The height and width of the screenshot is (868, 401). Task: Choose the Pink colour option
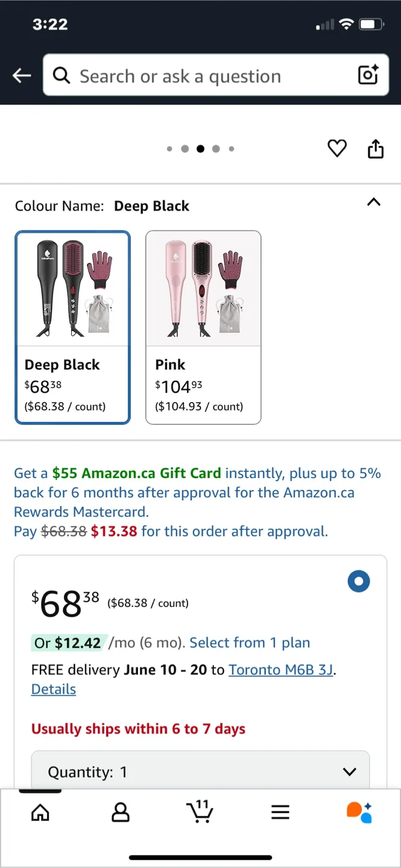click(203, 327)
